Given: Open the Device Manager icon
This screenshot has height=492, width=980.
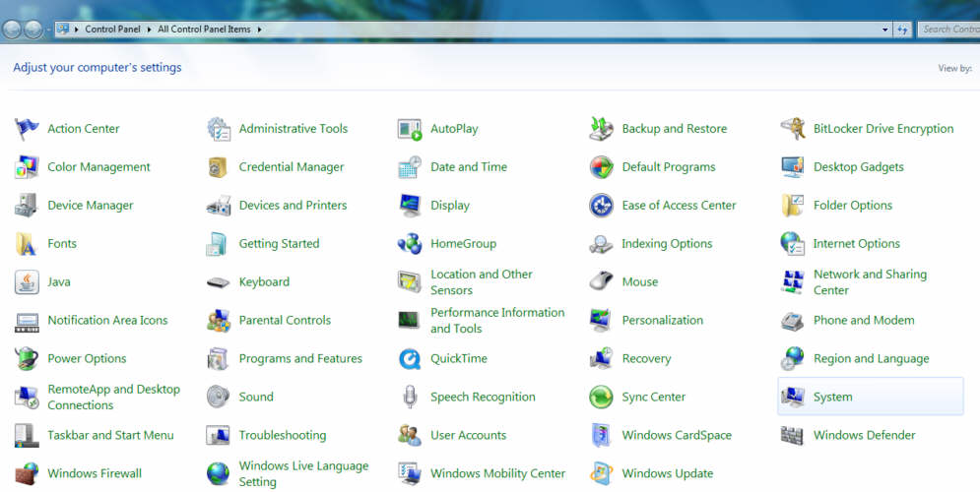Looking at the screenshot, I should point(27,206).
